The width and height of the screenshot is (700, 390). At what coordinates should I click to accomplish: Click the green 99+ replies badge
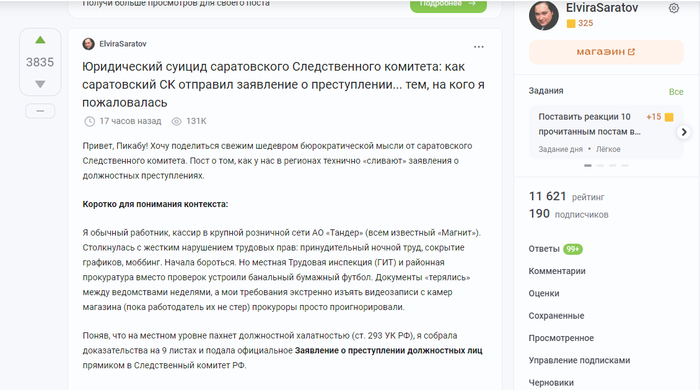pyautogui.click(x=573, y=249)
